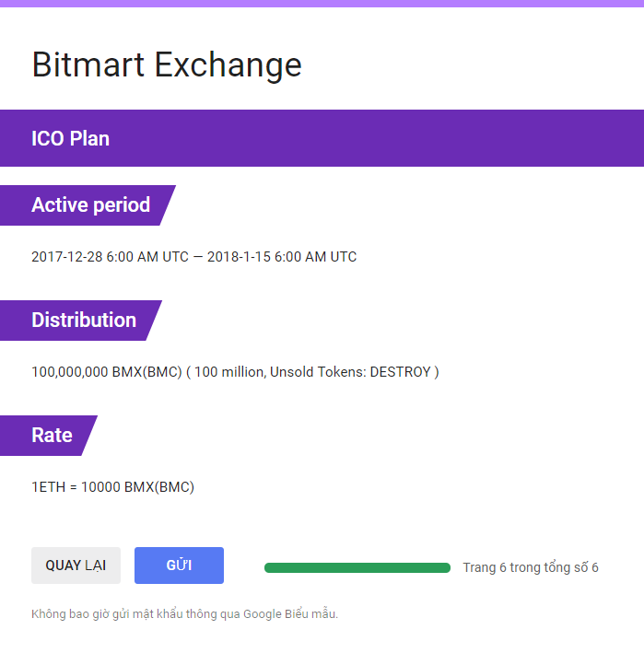Click the Bitmart Exchange form title
The height and width of the screenshot is (653, 644).
167,64
